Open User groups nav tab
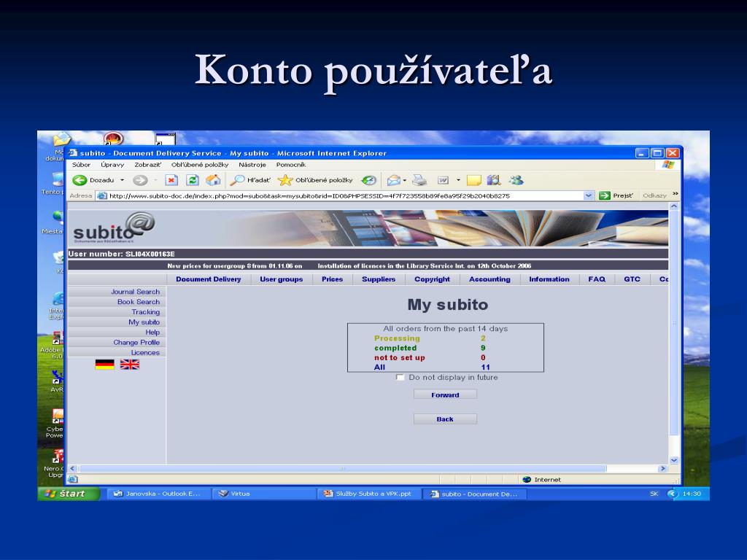 281,279
